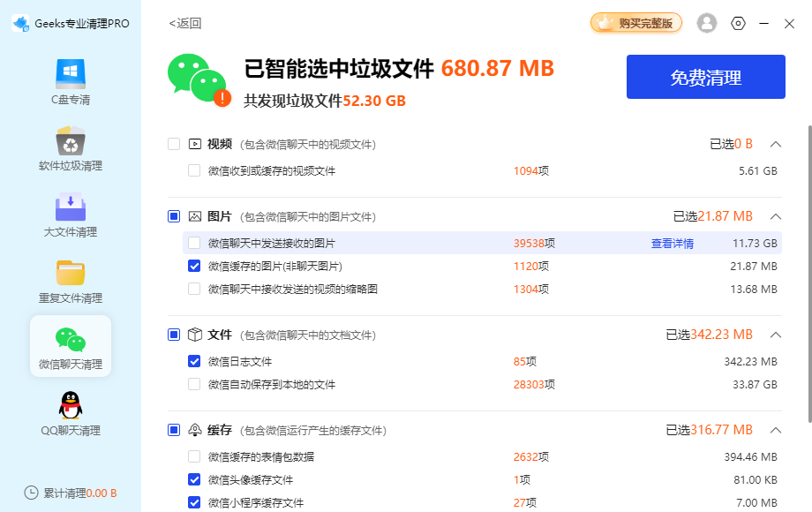Go back via <返回 link
The width and height of the screenshot is (812, 512).
coord(184,23)
